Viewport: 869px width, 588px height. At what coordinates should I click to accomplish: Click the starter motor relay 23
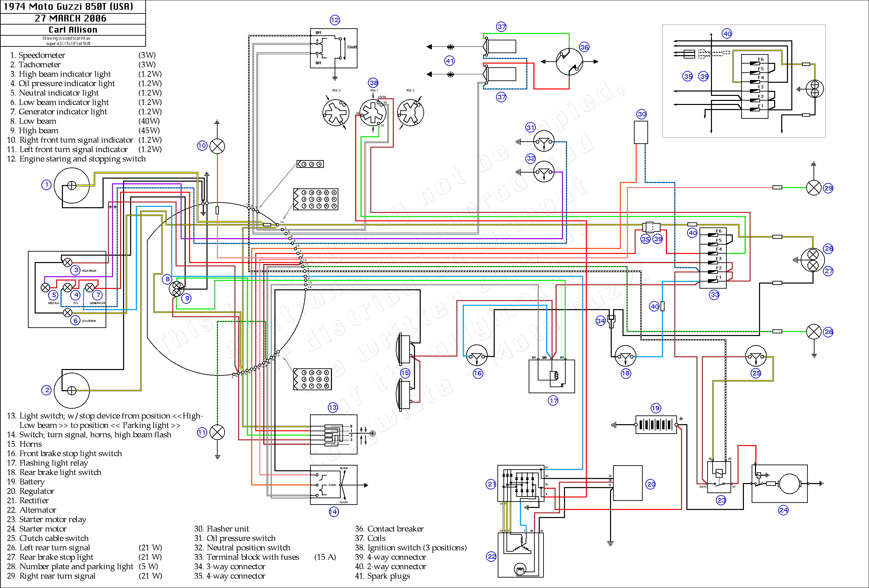(719, 477)
